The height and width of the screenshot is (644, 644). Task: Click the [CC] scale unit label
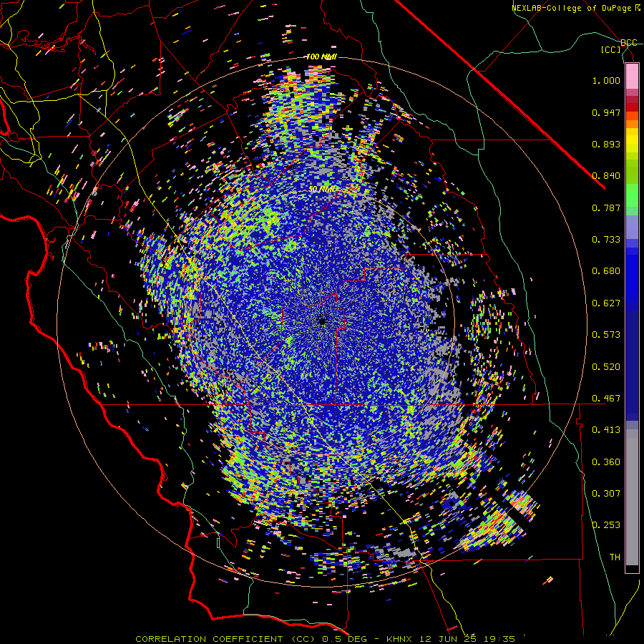pyautogui.click(x=611, y=49)
